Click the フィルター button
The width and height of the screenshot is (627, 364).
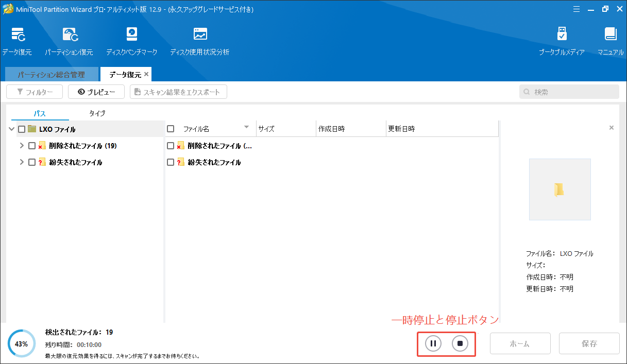(x=35, y=92)
